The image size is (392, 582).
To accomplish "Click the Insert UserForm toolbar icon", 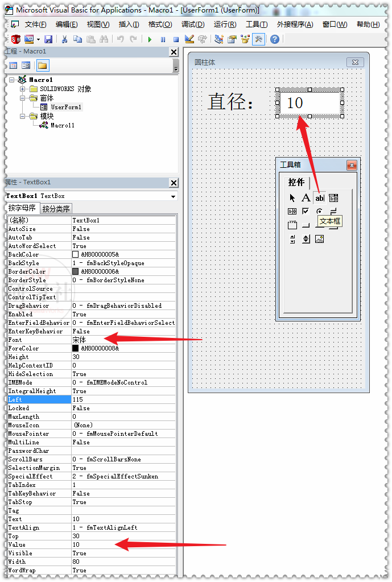I will [x=29, y=39].
